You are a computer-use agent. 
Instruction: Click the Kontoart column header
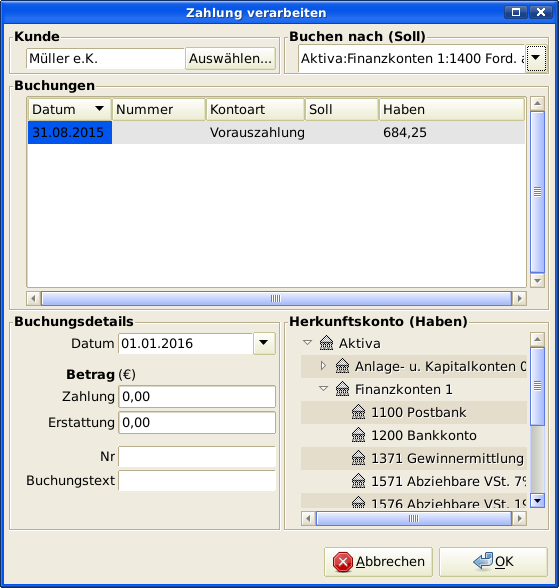[255, 110]
